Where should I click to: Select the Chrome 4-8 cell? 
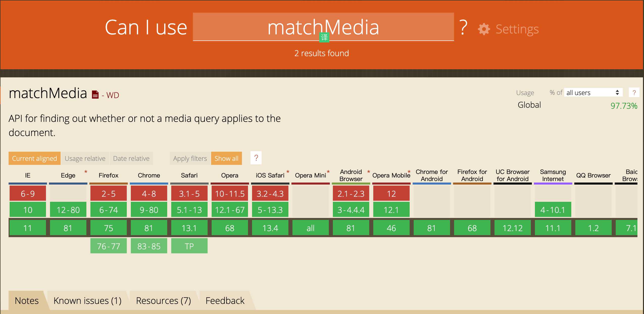(149, 193)
